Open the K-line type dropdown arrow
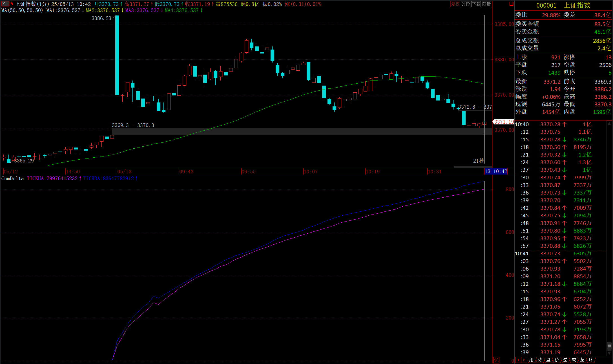 click(x=8, y=4)
